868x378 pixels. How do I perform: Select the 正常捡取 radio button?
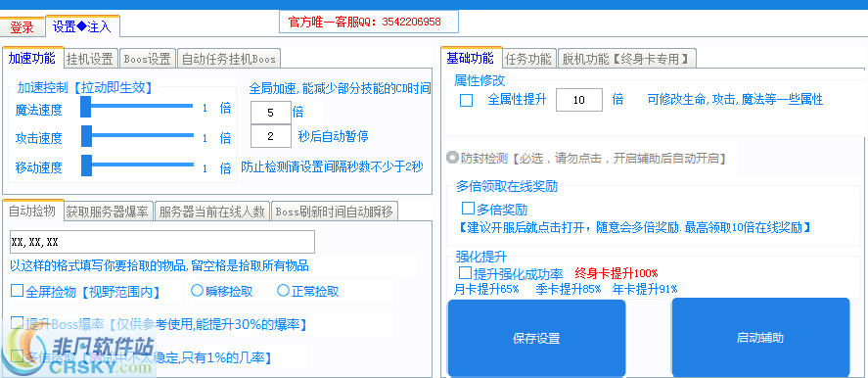[x=283, y=290]
